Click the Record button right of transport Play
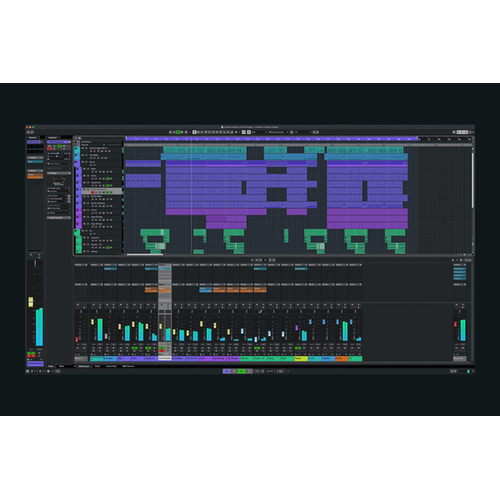The width and height of the screenshot is (500, 500). [249, 371]
